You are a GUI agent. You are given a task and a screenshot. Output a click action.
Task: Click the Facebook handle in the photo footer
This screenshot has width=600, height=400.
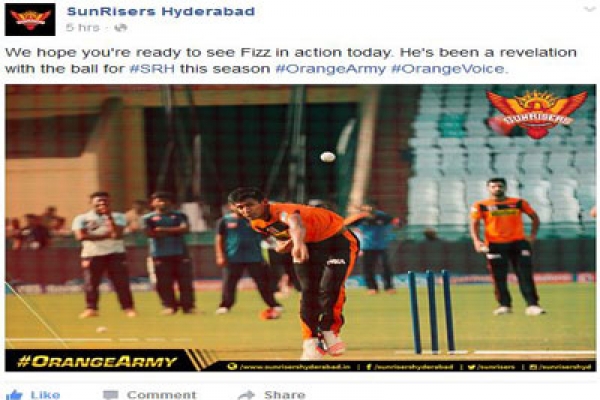409,367
